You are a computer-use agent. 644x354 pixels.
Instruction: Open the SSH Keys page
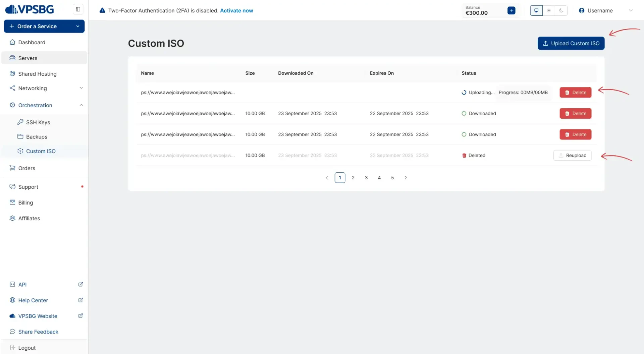point(38,122)
